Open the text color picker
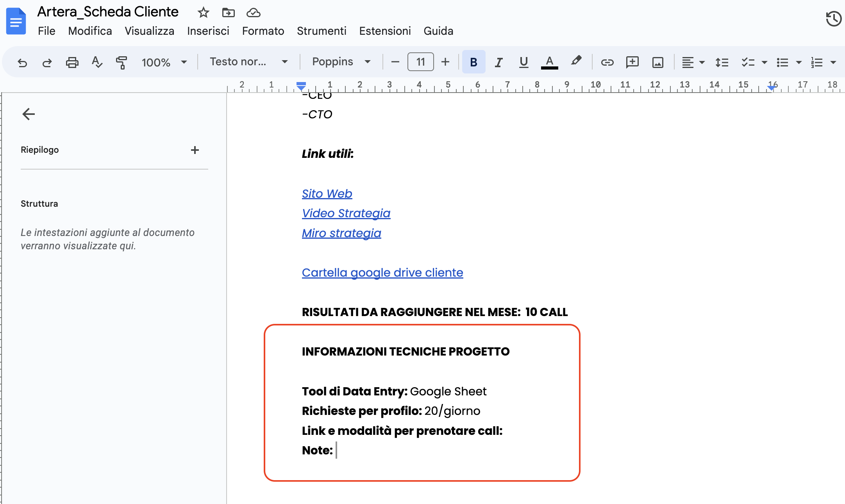This screenshot has width=845, height=504. pyautogui.click(x=549, y=62)
